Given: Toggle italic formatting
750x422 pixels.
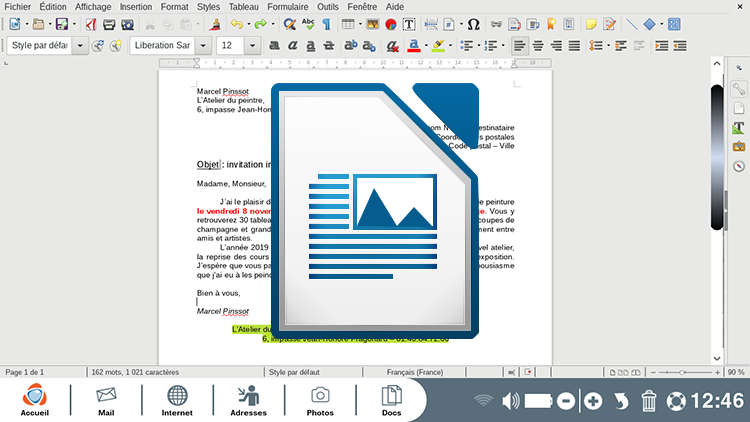Looking at the screenshot, I should pyautogui.click(x=292, y=45).
